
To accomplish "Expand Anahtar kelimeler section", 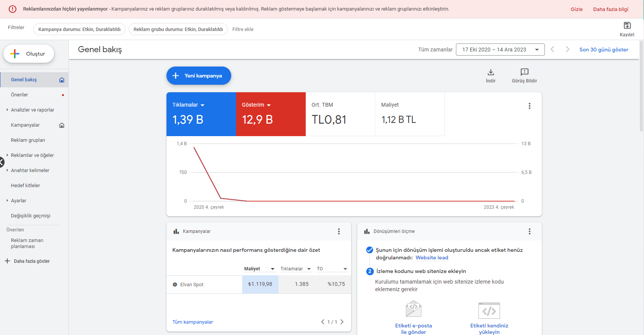I will coord(7,171).
